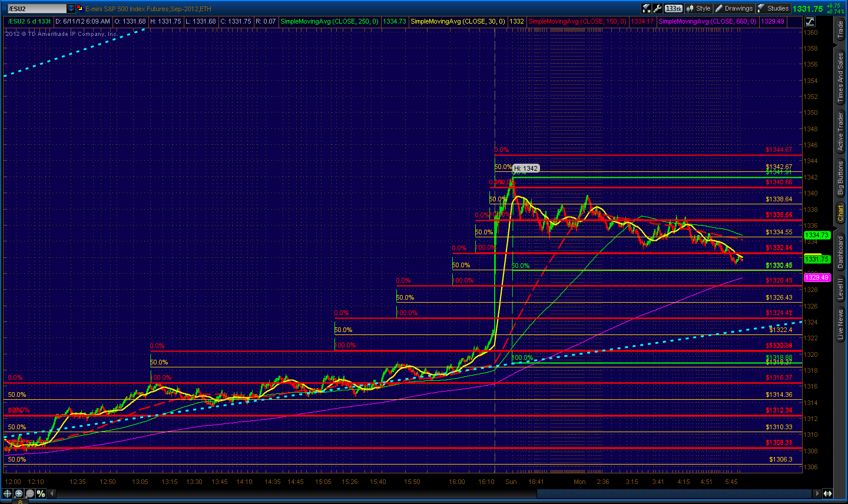Click the $1314.36 Fibonacci level label
Viewport: 848px width, 504px height.
tap(779, 395)
